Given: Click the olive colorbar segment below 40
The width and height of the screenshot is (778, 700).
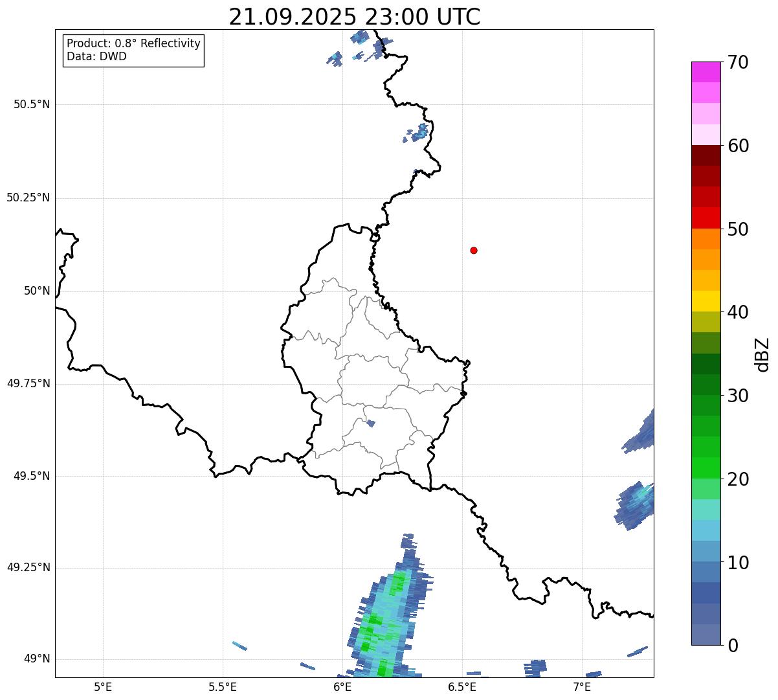Looking at the screenshot, I should click(x=706, y=322).
